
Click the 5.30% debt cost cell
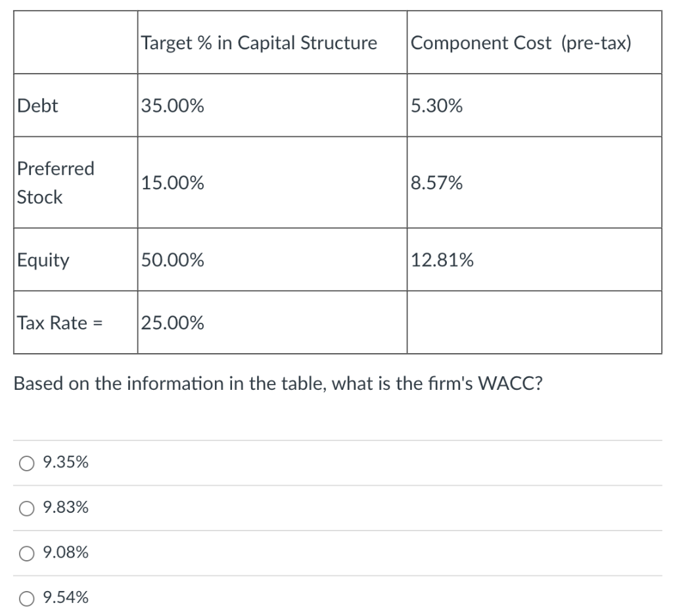(437, 105)
